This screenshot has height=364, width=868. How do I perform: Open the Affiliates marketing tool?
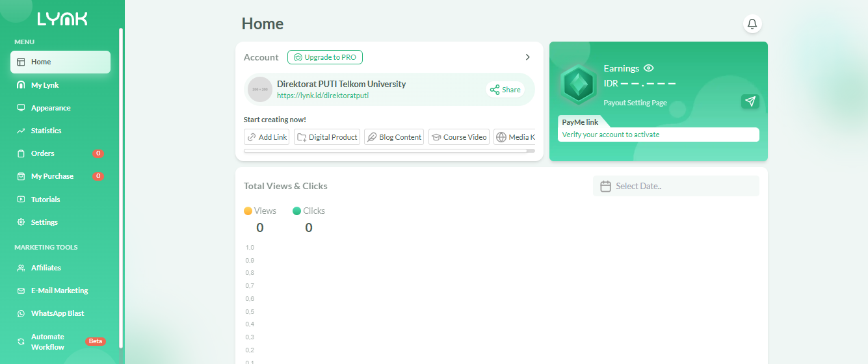(x=46, y=268)
